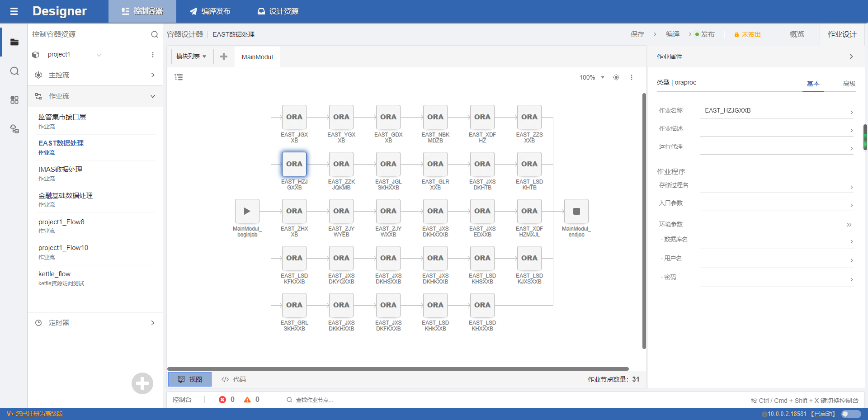Screen dimensions: 868x420
Task: Select the EAST_ZJYWXXB ORA node
Action: coord(388,211)
